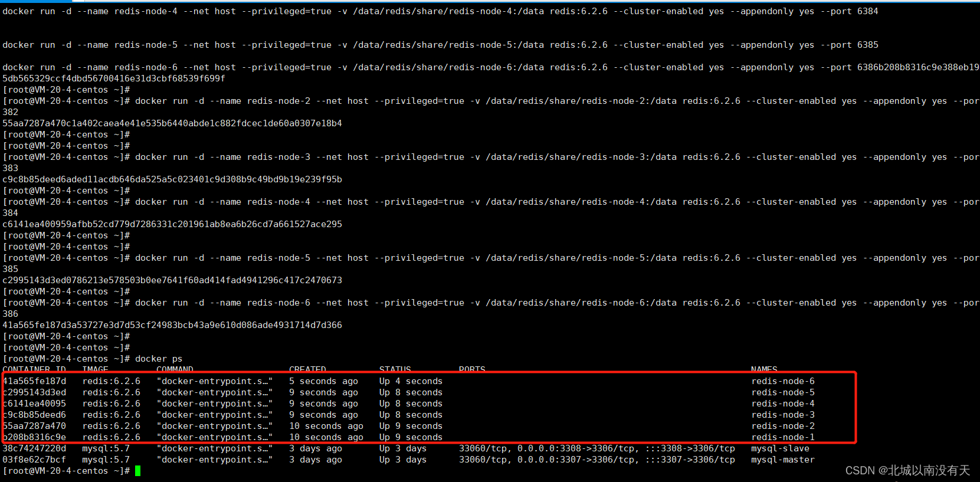Click port 6385 in unprompted redis-node-5 command
This screenshot has width=980, height=482.
pyautogui.click(x=867, y=45)
